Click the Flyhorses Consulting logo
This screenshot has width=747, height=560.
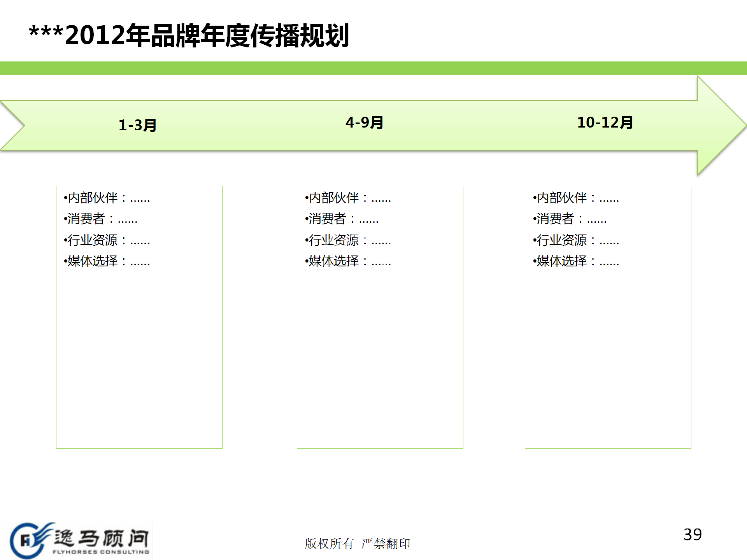coord(27,541)
